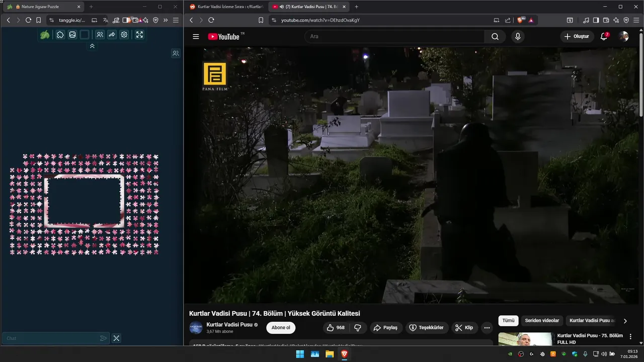Image resolution: width=644 pixels, height=362 pixels.
Task: Go to YouTube home via logo
Action: 224,36
